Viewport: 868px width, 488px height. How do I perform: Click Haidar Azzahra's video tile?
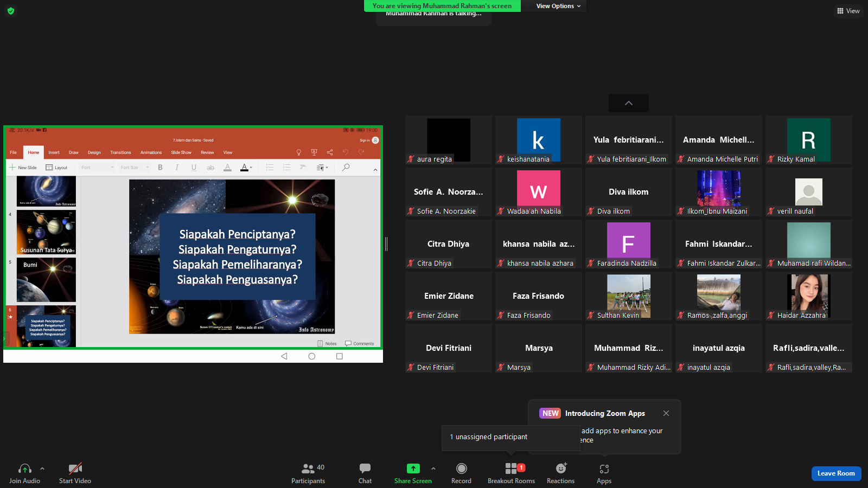click(x=809, y=296)
